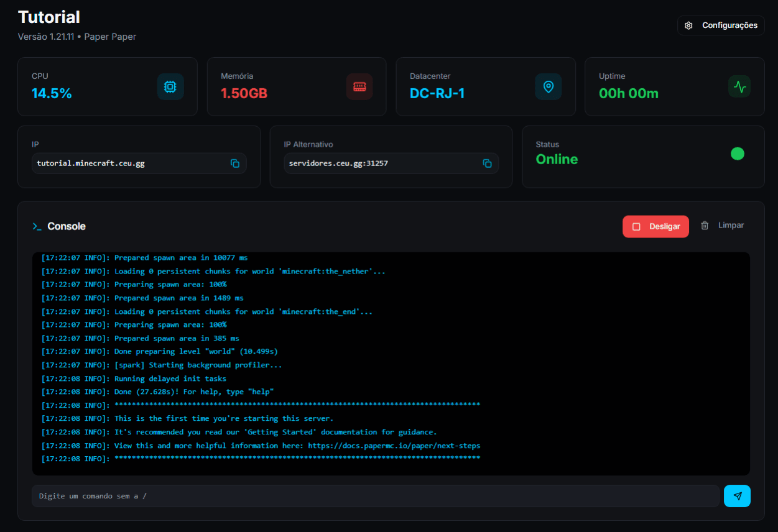
Task: Click the Datacenter location pin icon
Action: [x=549, y=86]
